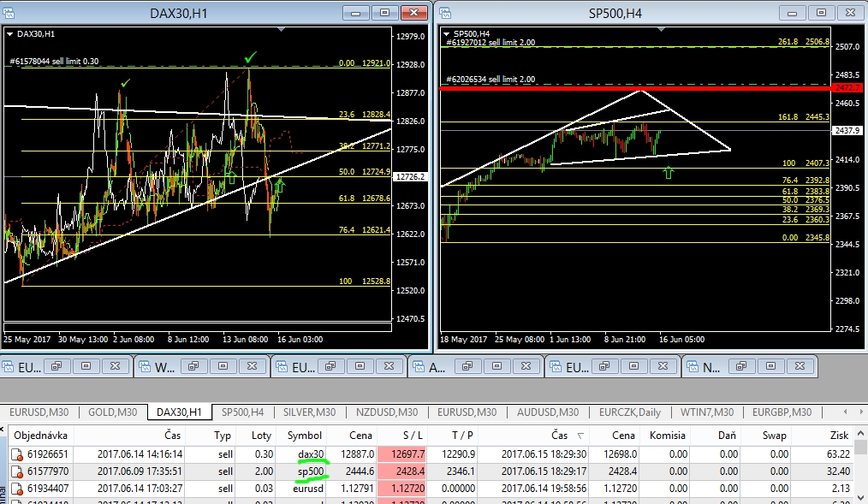Image resolution: width=868 pixels, height=504 pixels.
Task: Switch to the NZDUSD,M30 chart tab
Action: click(387, 412)
